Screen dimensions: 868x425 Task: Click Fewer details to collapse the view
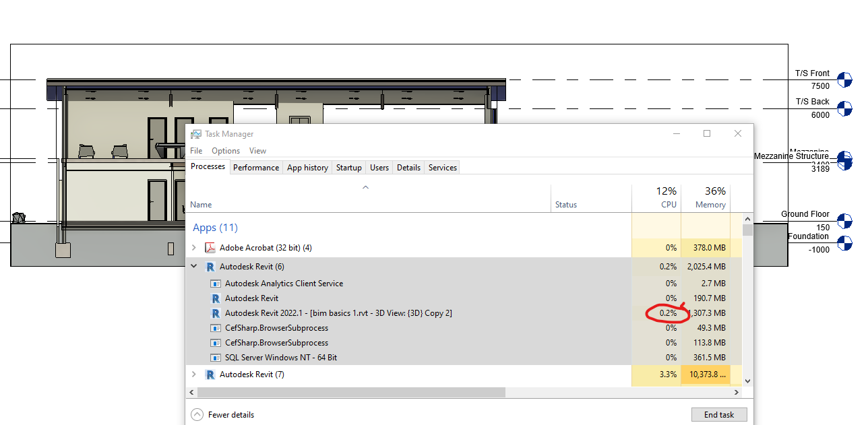[x=222, y=414]
